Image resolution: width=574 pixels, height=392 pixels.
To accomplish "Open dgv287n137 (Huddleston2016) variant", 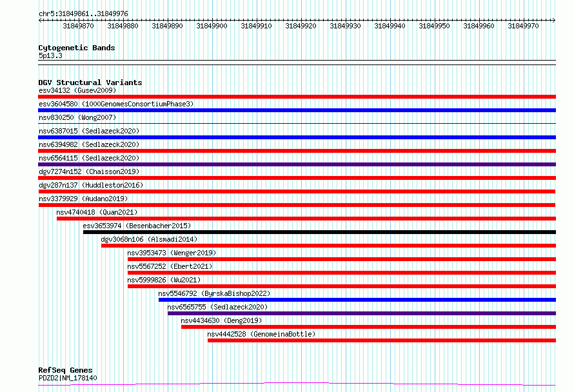I will (x=91, y=185).
